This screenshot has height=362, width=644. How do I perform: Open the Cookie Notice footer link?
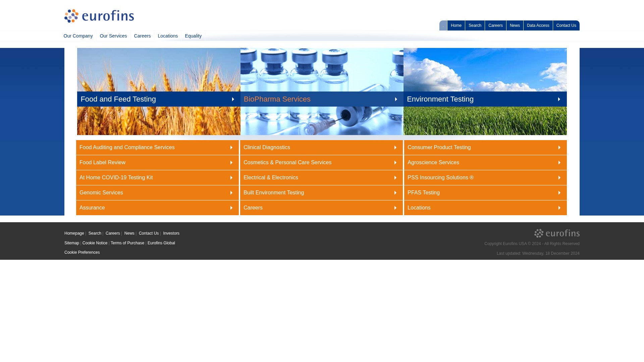(95, 243)
